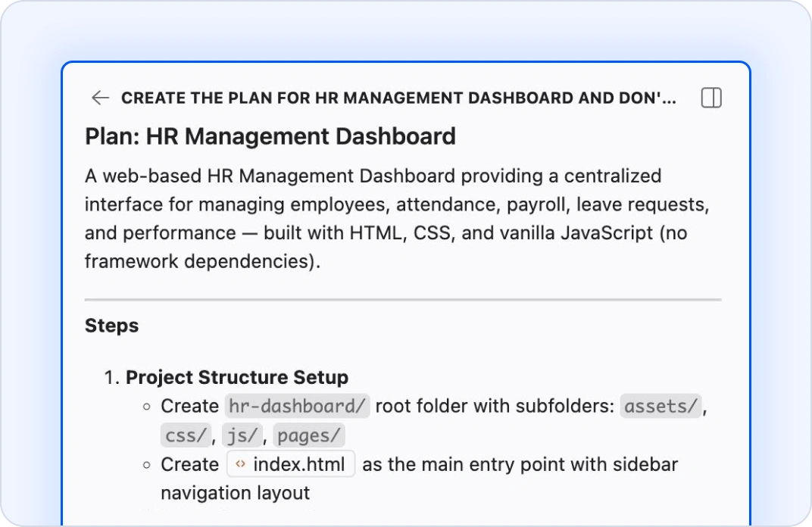
Task: Click the pages/ code chip
Action: tap(310, 435)
